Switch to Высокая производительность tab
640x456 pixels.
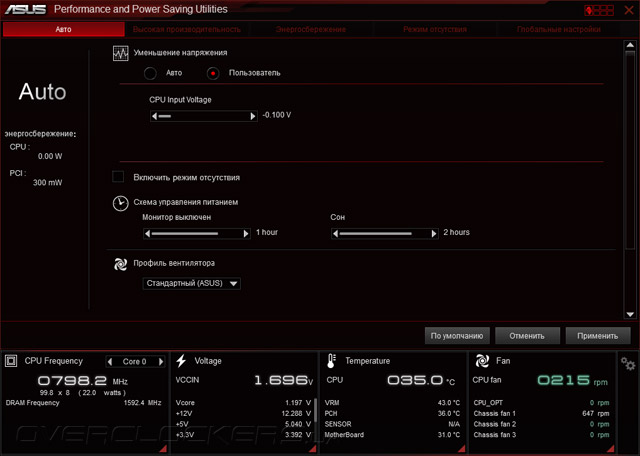point(187,29)
